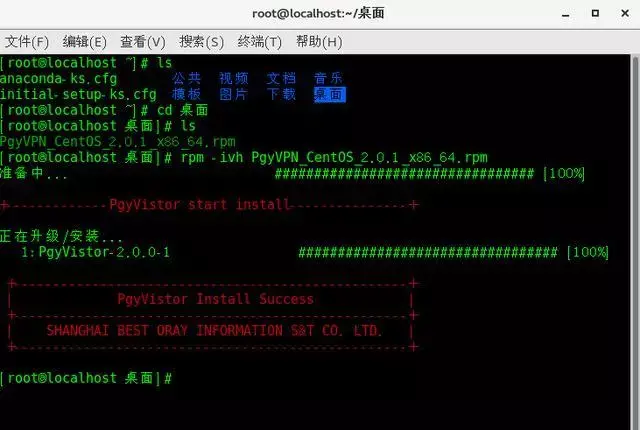Click the rpm -ivh command text

tap(334, 157)
